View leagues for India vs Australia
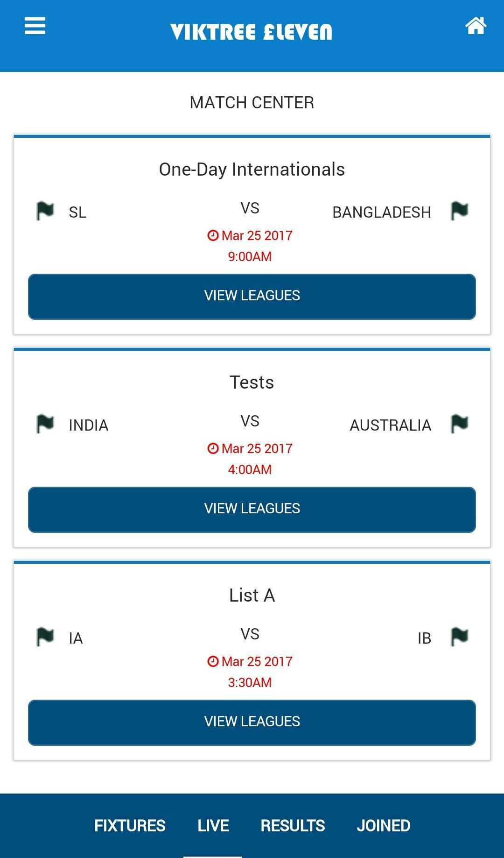Image resolution: width=504 pixels, height=858 pixels. (x=252, y=510)
